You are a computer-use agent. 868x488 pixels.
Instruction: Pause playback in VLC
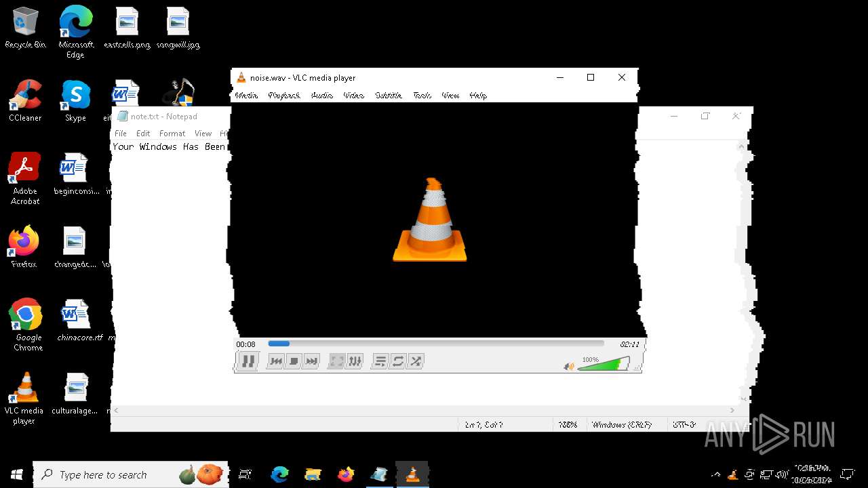point(248,361)
